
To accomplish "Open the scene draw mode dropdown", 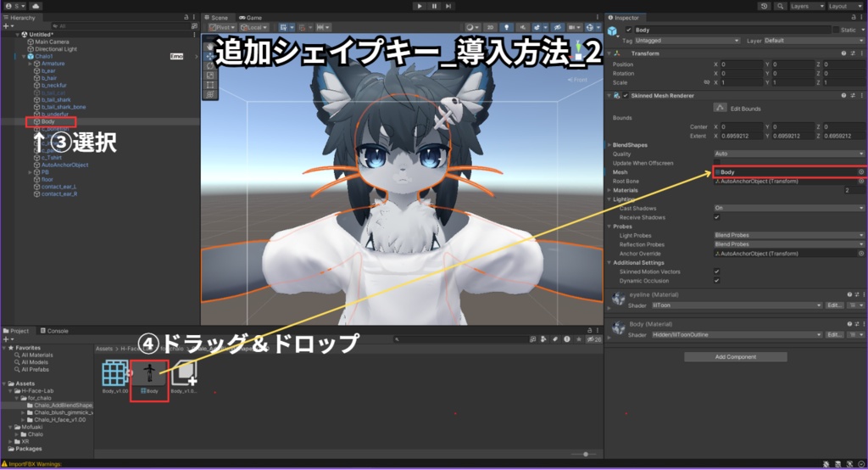I will point(471,27).
